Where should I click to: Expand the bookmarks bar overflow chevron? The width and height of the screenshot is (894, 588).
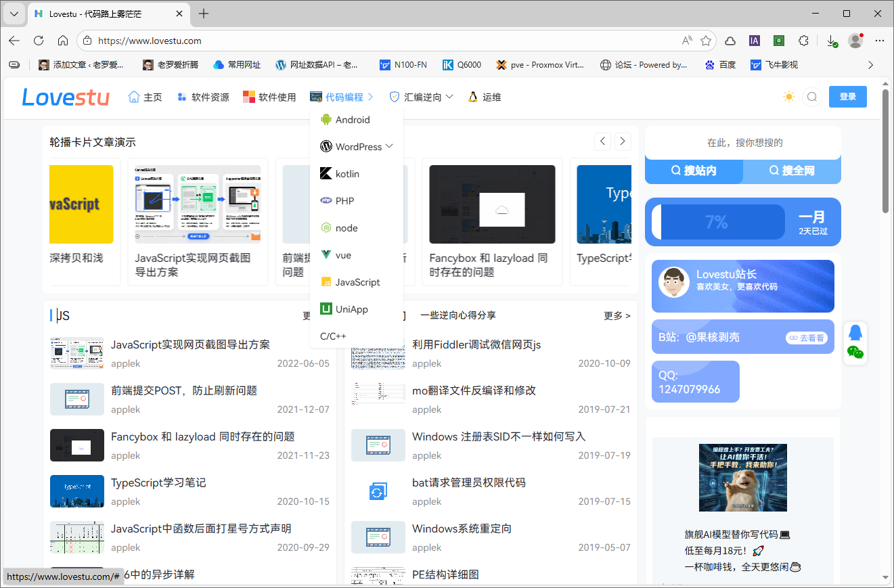click(870, 65)
